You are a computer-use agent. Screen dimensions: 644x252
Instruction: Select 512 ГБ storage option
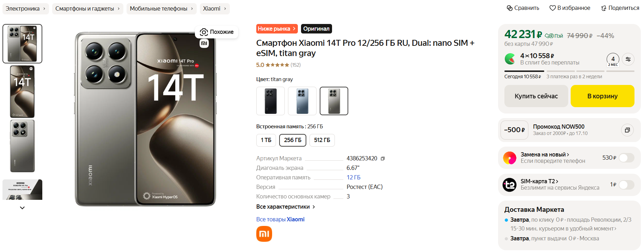[x=322, y=140]
